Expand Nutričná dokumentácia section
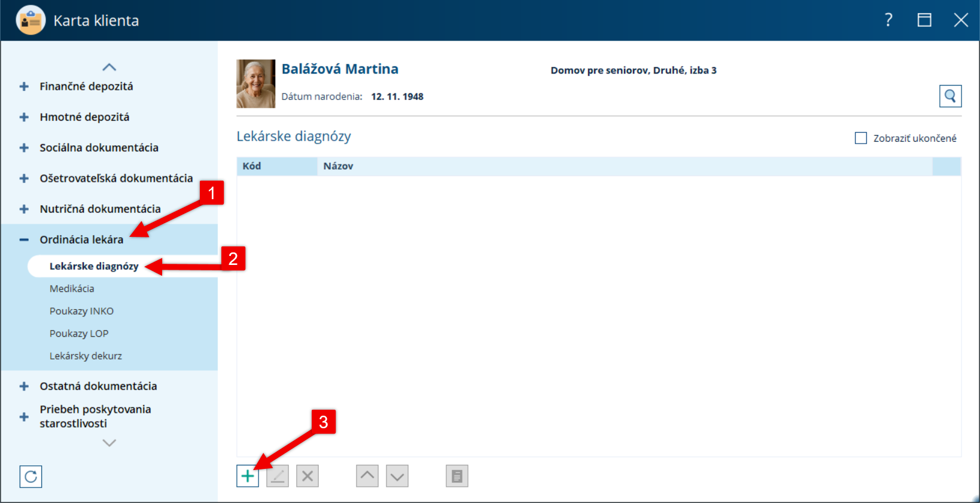Viewport: 980px width, 503px height. tap(24, 209)
